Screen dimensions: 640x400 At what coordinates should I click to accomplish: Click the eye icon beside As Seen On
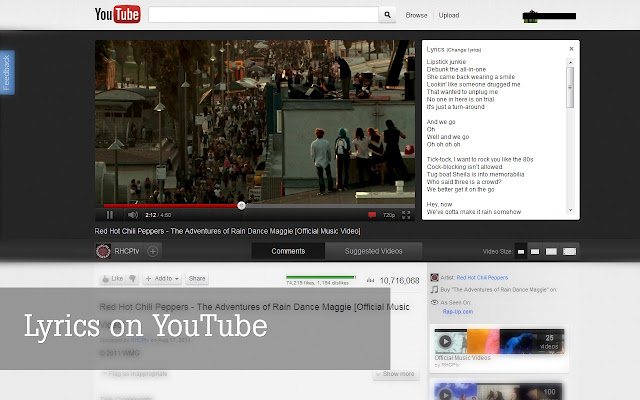(x=434, y=302)
